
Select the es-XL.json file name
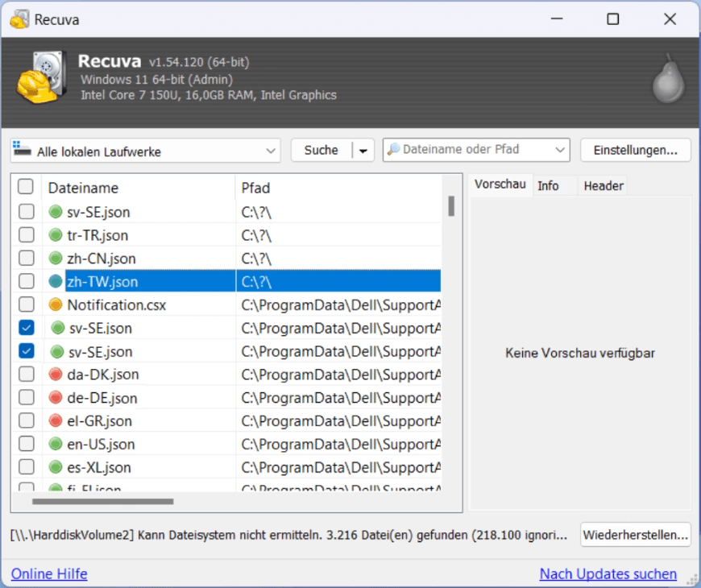coord(99,467)
